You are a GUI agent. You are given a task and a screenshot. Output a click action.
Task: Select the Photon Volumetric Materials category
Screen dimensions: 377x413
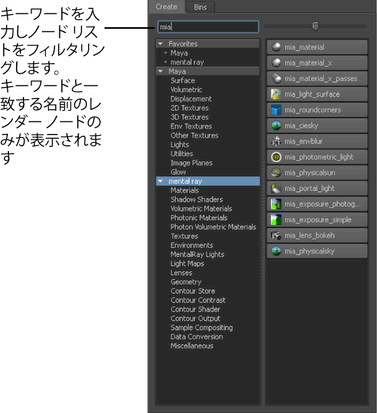coord(213,227)
